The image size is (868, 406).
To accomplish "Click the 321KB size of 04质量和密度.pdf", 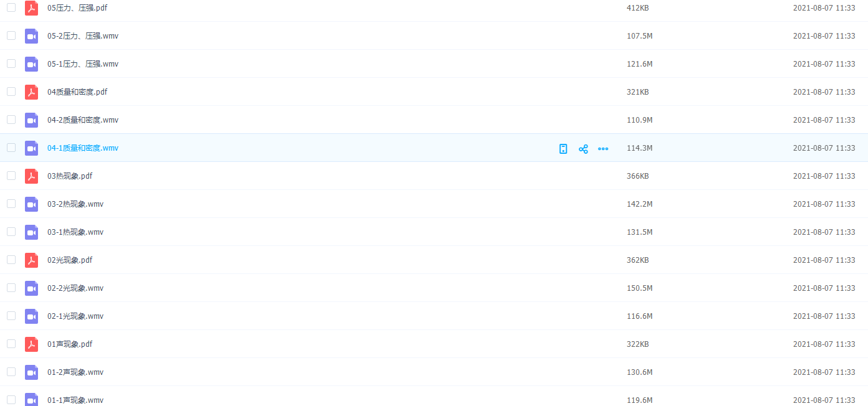I will (x=637, y=92).
